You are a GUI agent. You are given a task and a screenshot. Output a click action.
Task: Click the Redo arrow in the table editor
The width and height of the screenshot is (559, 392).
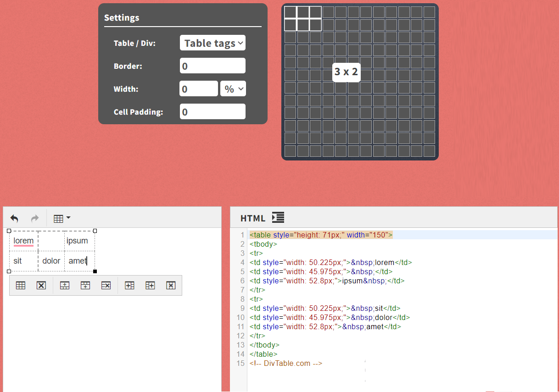[34, 218]
